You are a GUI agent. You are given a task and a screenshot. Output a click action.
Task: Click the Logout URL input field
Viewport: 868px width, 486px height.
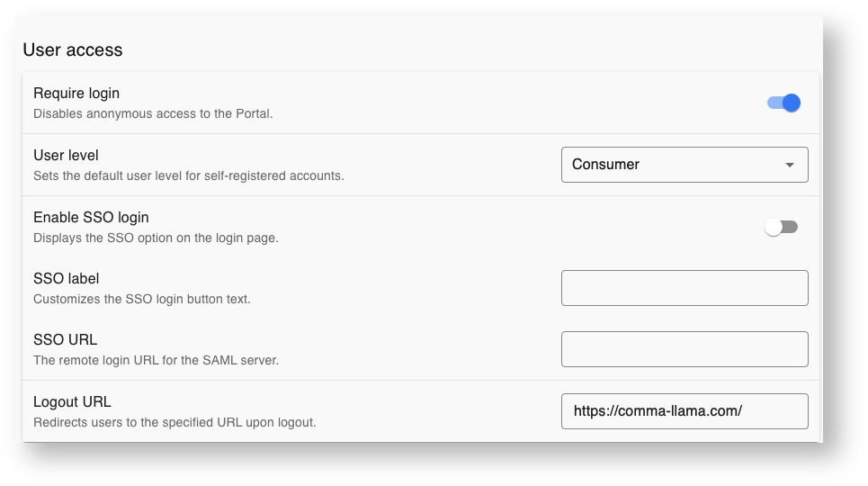(x=685, y=411)
